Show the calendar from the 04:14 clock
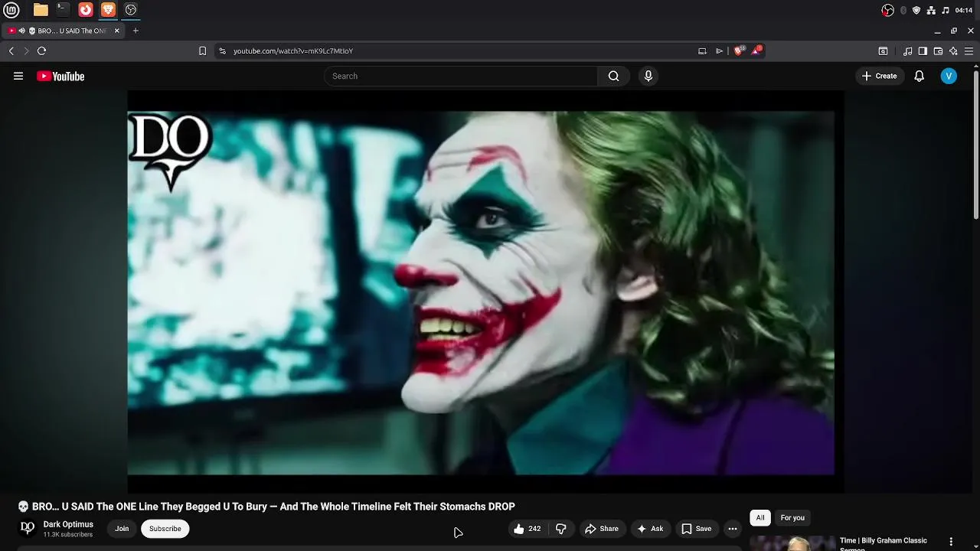This screenshot has height=551, width=980. click(x=964, y=10)
